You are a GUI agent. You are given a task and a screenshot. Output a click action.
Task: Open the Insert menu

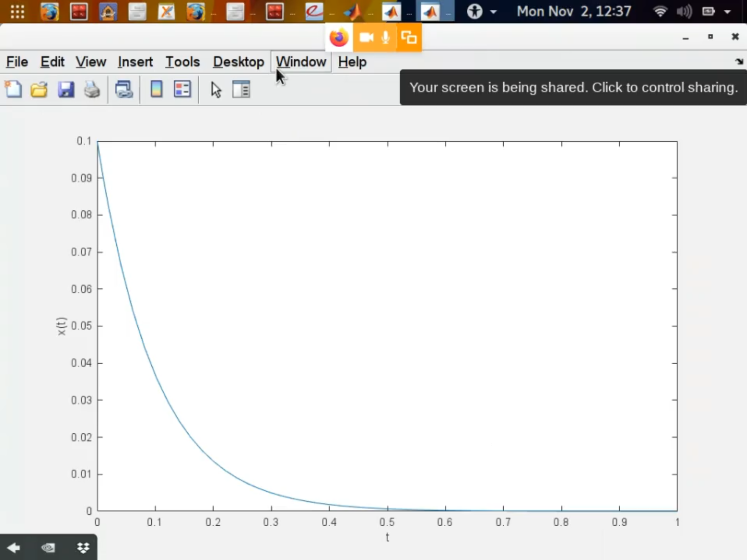[135, 62]
